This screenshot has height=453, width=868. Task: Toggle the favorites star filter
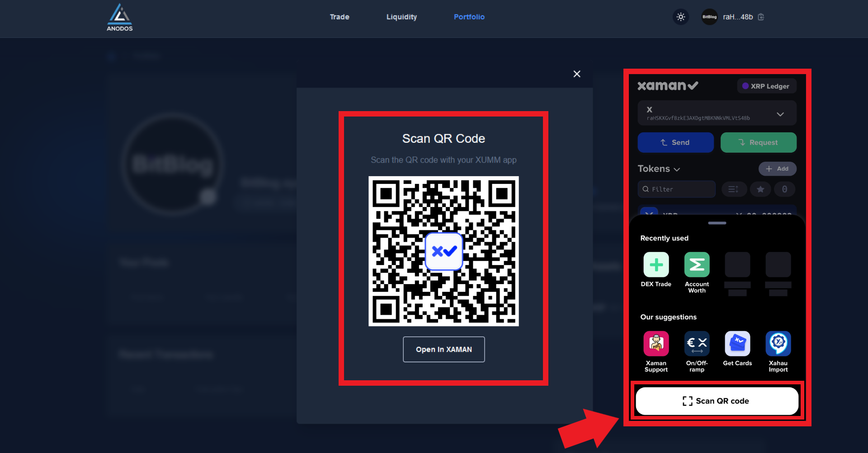pyautogui.click(x=760, y=189)
